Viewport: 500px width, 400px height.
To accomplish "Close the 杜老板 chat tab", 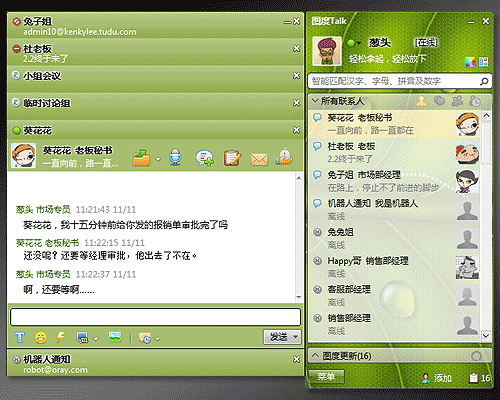I will tap(296, 49).
